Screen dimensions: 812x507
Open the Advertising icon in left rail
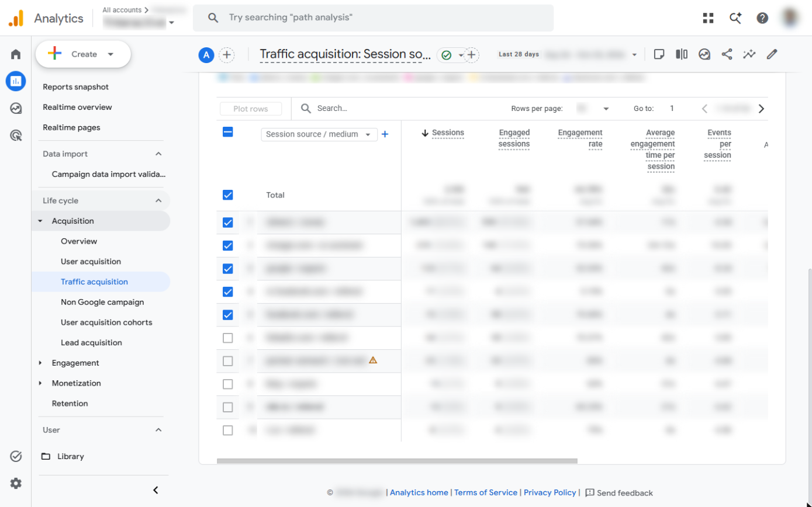coord(16,136)
